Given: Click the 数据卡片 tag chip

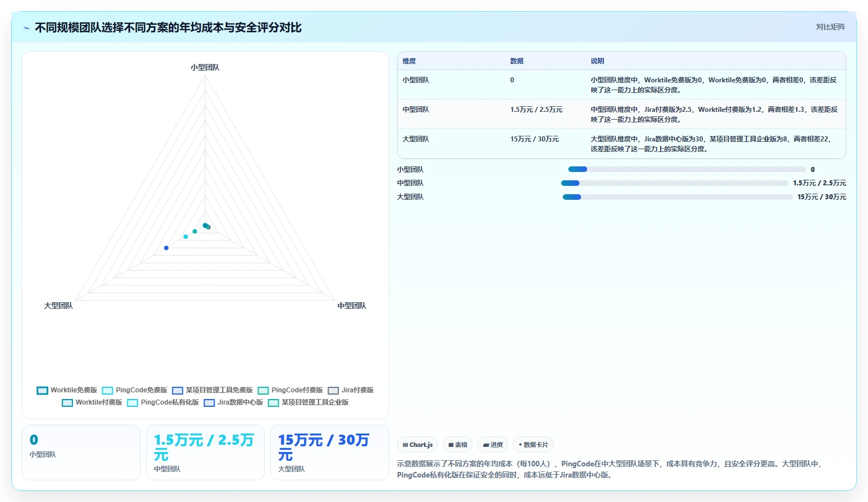Looking at the screenshot, I should click(533, 445).
